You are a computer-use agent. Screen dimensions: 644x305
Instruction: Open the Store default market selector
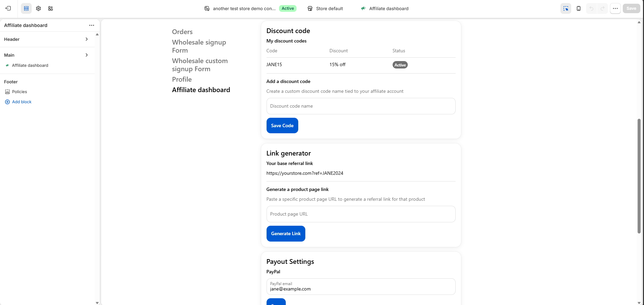tap(326, 8)
